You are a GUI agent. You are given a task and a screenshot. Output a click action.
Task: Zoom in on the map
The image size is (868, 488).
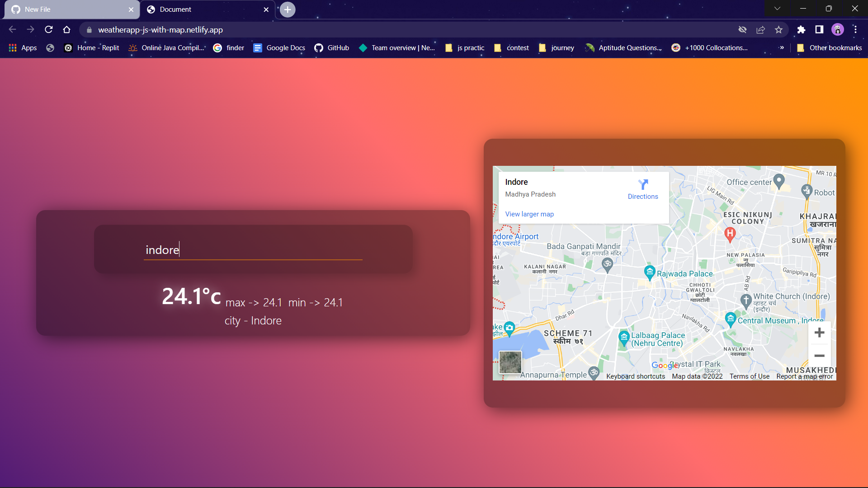coord(820,333)
